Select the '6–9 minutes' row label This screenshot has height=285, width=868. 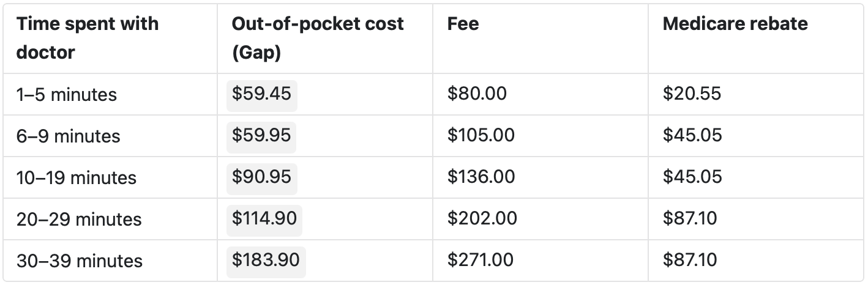(68, 136)
